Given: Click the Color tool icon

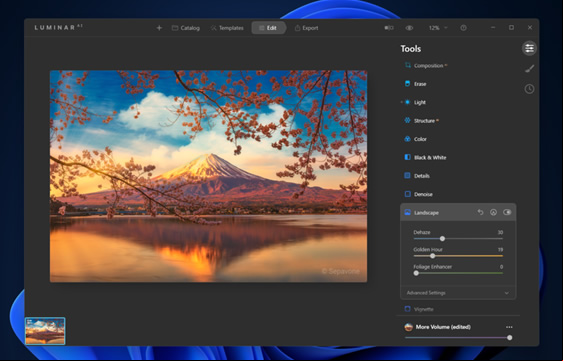Looking at the screenshot, I should pyautogui.click(x=408, y=139).
